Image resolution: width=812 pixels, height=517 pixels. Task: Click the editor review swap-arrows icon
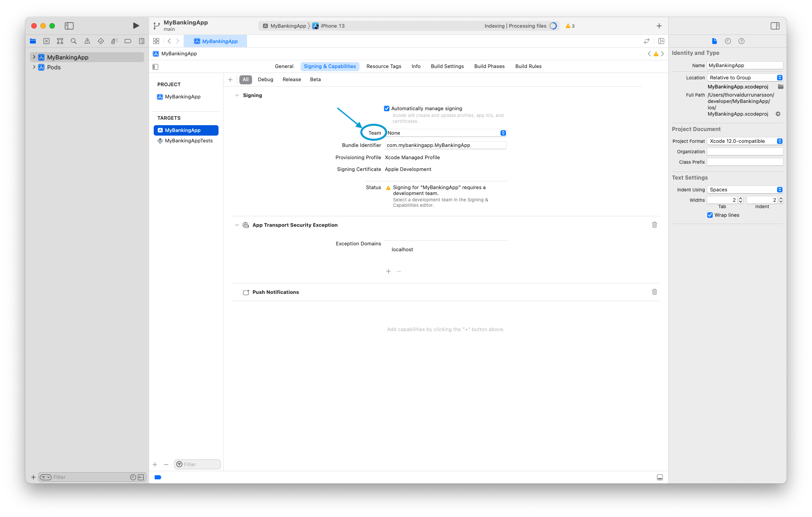(x=647, y=41)
